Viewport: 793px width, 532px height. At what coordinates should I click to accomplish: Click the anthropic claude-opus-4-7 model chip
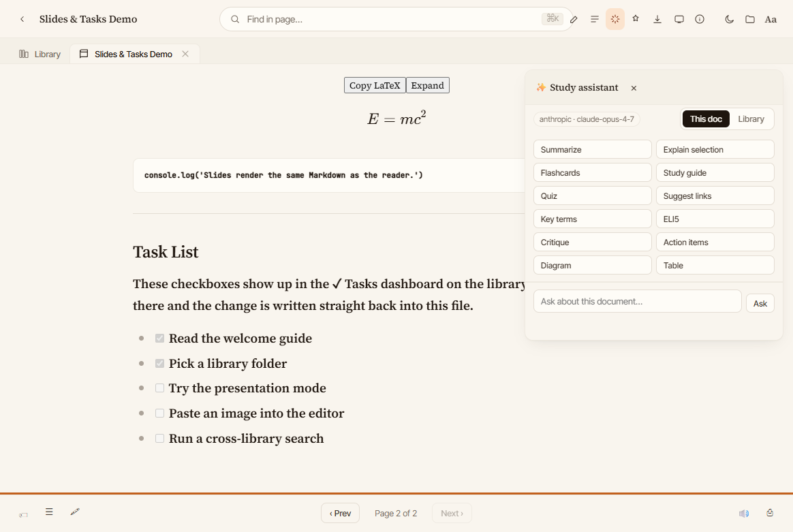click(586, 119)
